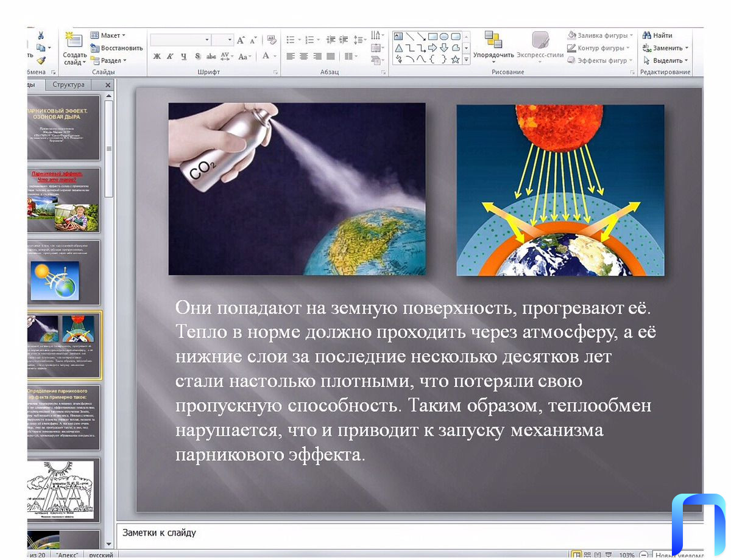This screenshot has height=560, width=731.
Task: Click the Text Shadow S icon
Action: 197,56
